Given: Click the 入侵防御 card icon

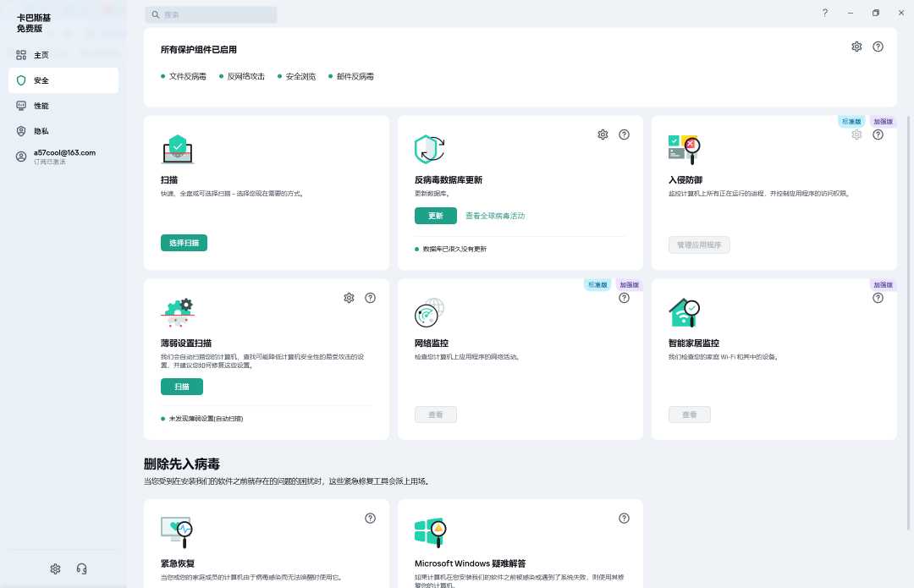Looking at the screenshot, I should pos(685,149).
